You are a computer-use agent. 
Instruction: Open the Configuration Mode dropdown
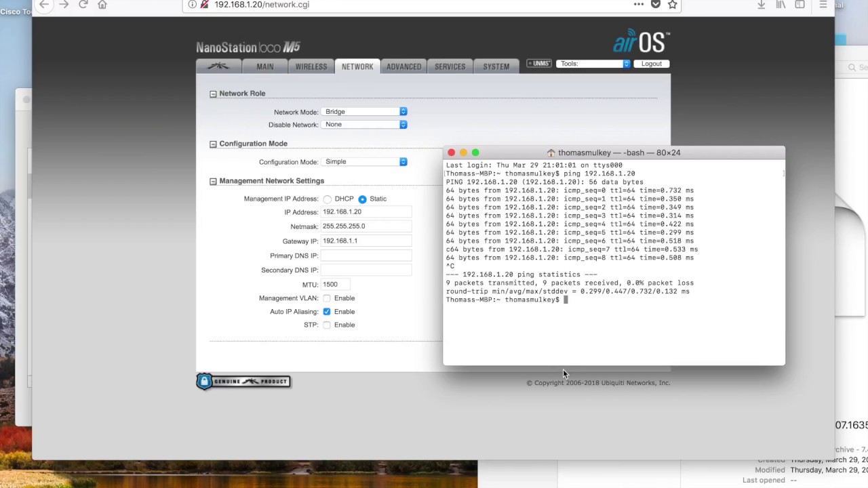tap(365, 162)
